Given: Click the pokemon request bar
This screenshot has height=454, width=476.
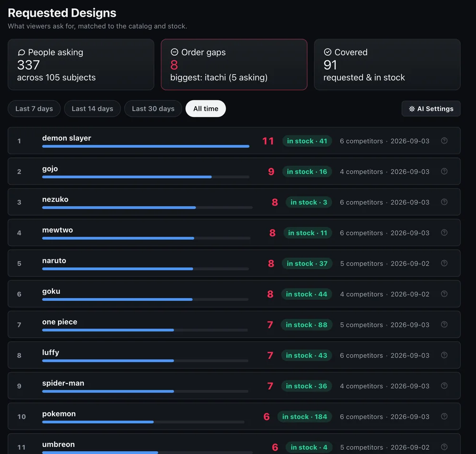Looking at the screenshot, I should pos(143,422).
